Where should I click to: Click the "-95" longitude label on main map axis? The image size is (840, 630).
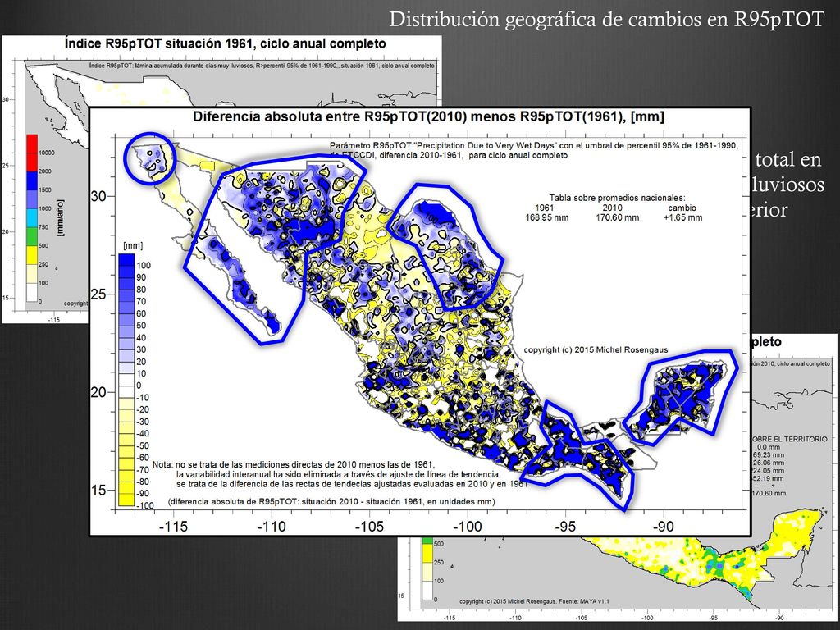(564, 527)
